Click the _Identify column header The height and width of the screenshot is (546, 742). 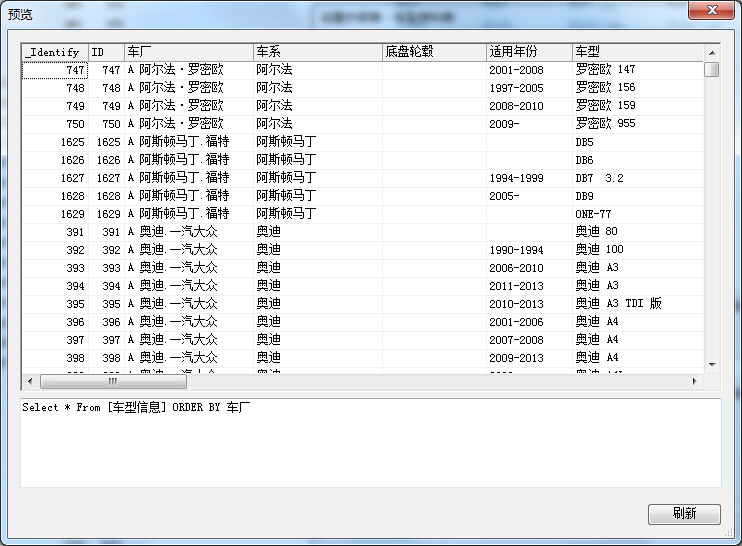(55, 52)
